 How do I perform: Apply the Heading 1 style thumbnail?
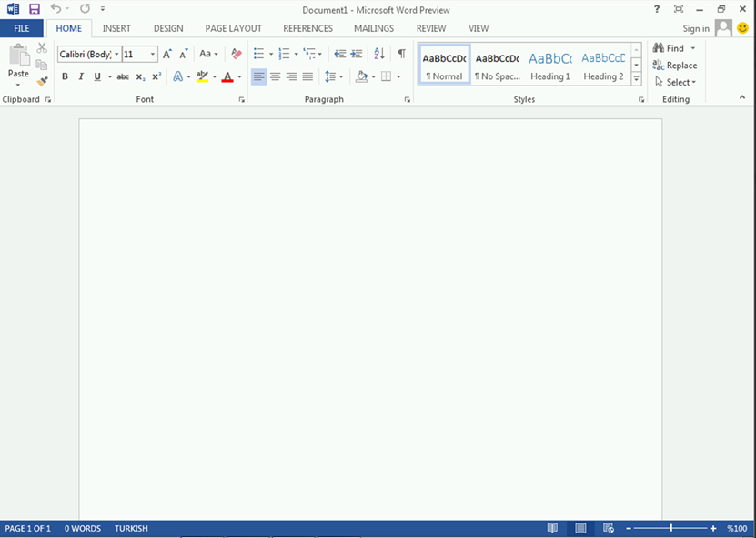[549, 66]
